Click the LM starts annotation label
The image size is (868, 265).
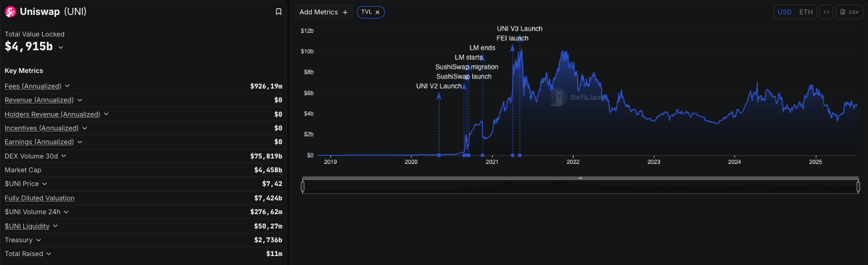coord(468,57)
